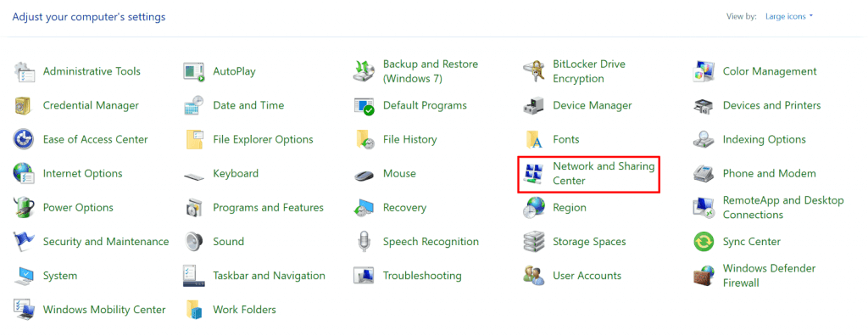Click the Power Options text link
The image size is (868, 336).
click(78, 207)
